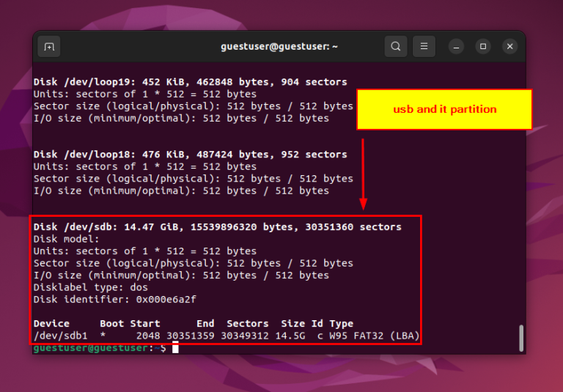Click the yellow "usb and it partition" label

click(x=444, y=109)
